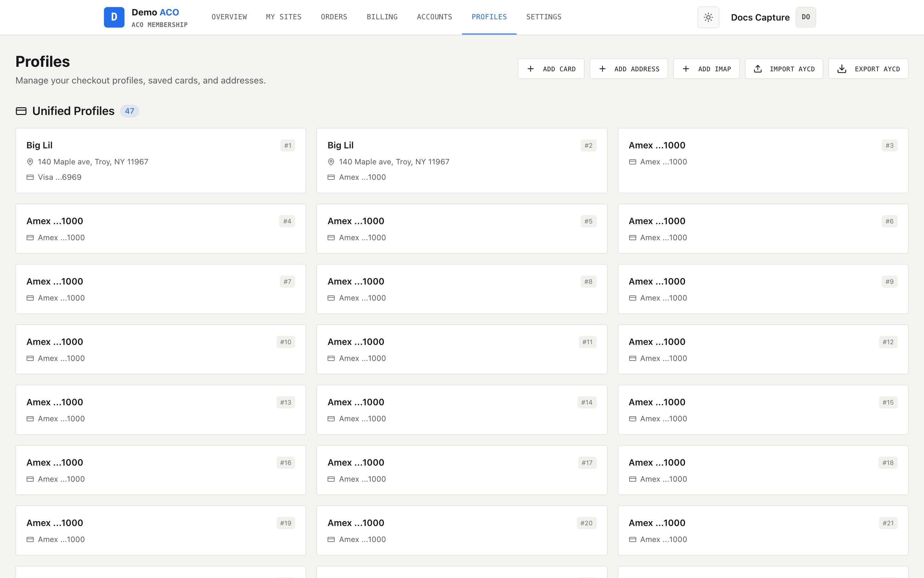Click the location pin icon in profile #2
The width and height of the screenshot is (924, 578).
tap(331, 162)
